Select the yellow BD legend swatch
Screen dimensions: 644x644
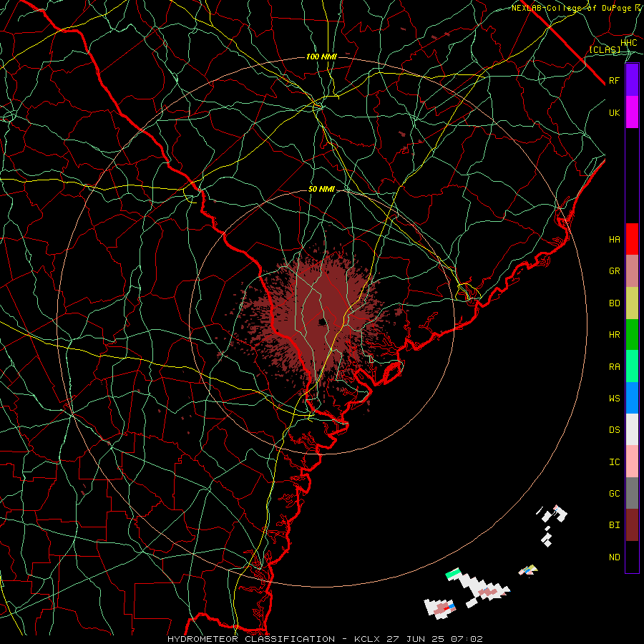pyautogui.click(x=632, y=303)
